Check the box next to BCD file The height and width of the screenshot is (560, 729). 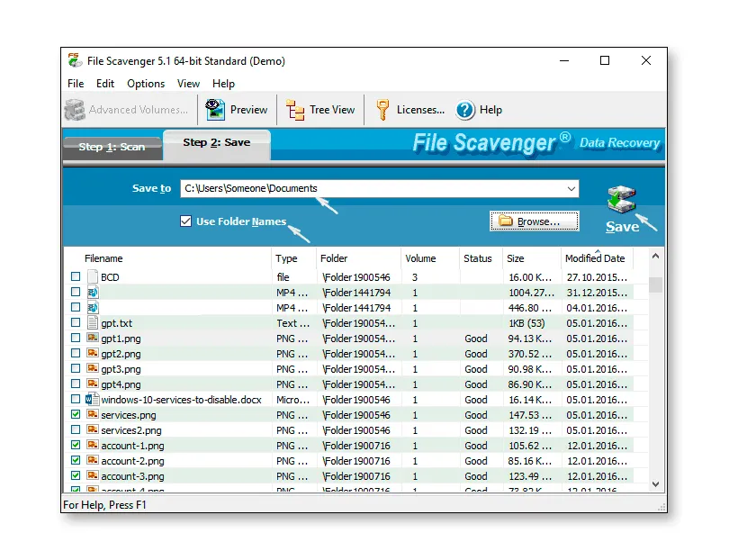(76, 277)
